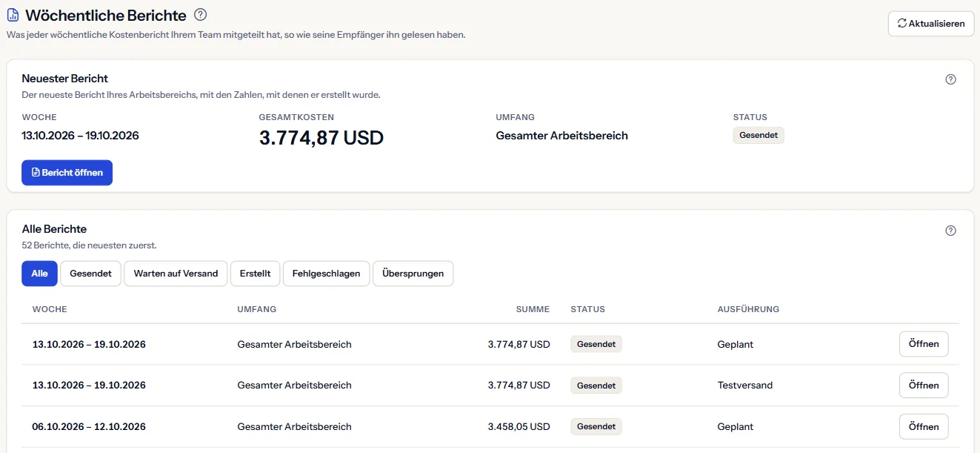980x453 pixels.
Task: Click help icon in Alle Berichte card
Action: 951,231
